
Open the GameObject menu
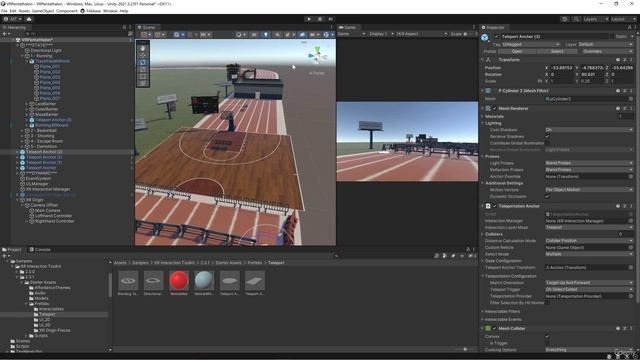(x=43, y=11)
